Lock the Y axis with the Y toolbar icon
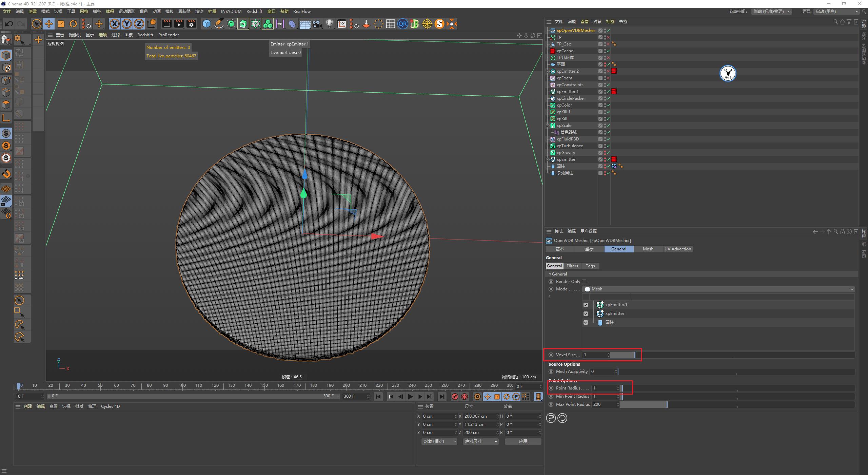868x475 pixels. [126, 24]
